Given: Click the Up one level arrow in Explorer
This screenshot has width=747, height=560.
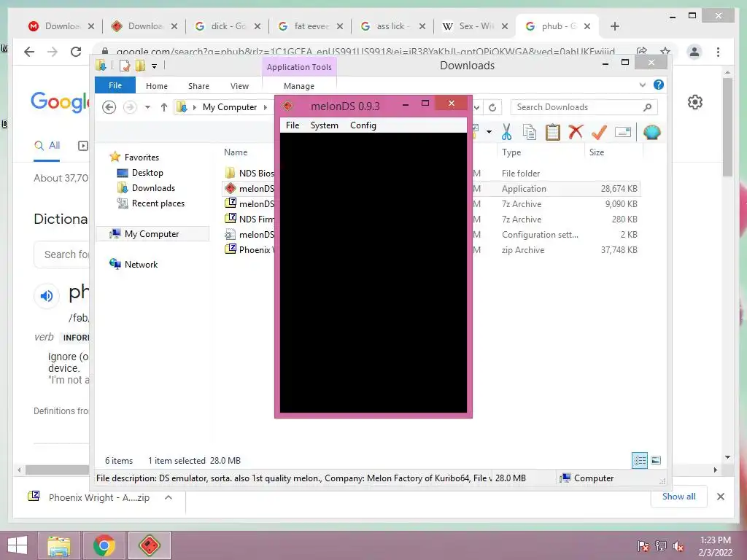Looking at the screenshot, I should coord(164,107).
